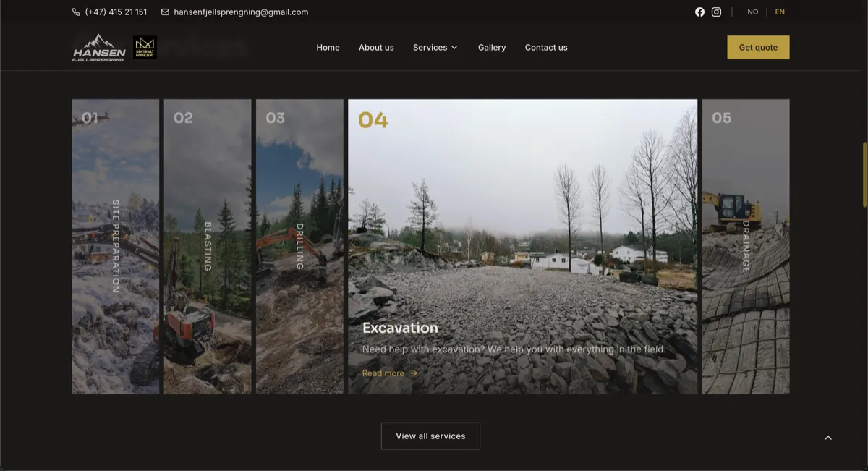The width and height of the screenshot is (868, 471).
Task: Open the Gallery menu item
Action: (491, 48)
